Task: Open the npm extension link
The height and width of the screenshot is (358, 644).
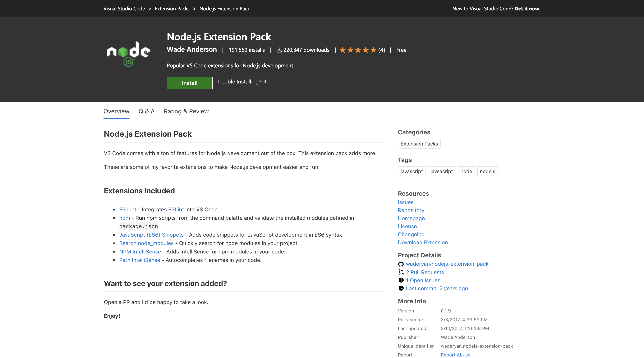Action: [125, 218]
